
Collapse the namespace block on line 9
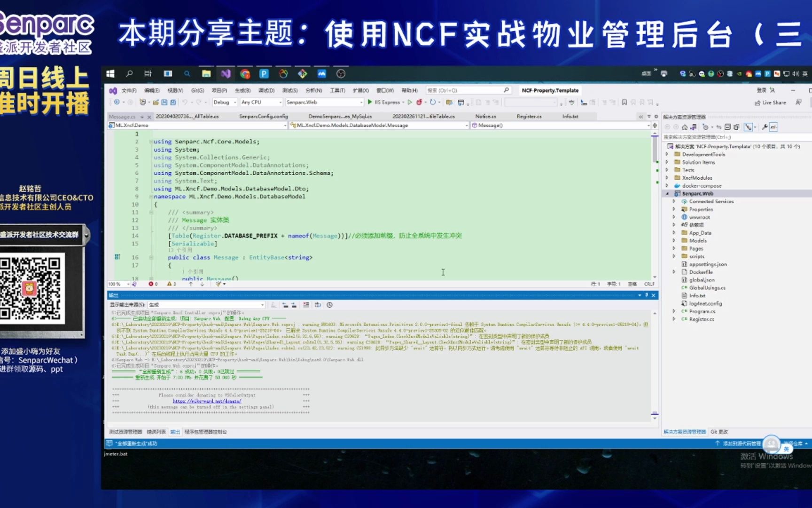tap(151, 197)
